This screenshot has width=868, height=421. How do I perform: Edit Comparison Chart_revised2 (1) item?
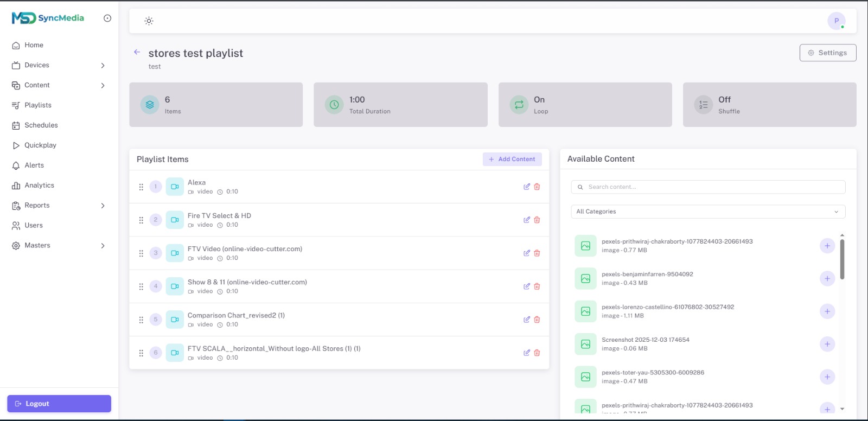click(526, 320)
